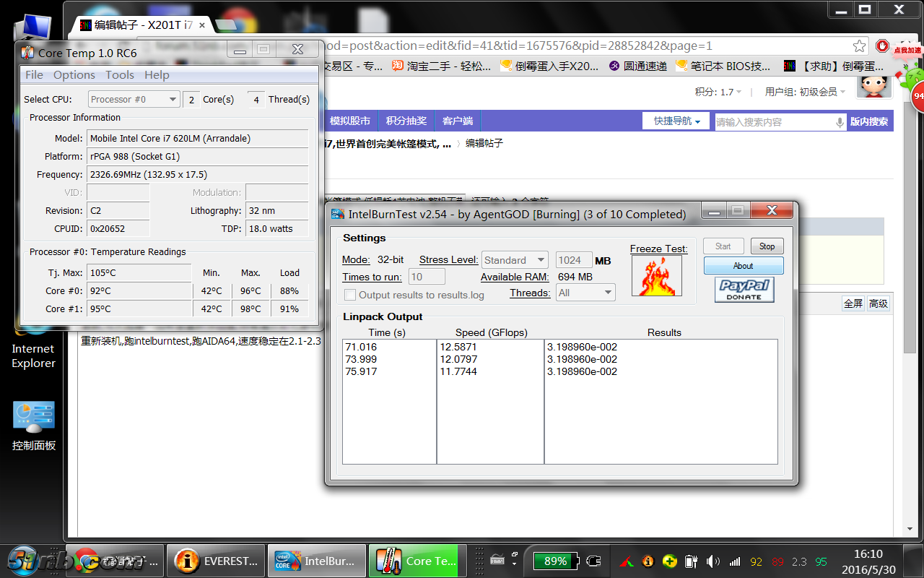Open the Tools menu in Core Temp
Viewport: 924px width, 578px height.
coord(119,75)
